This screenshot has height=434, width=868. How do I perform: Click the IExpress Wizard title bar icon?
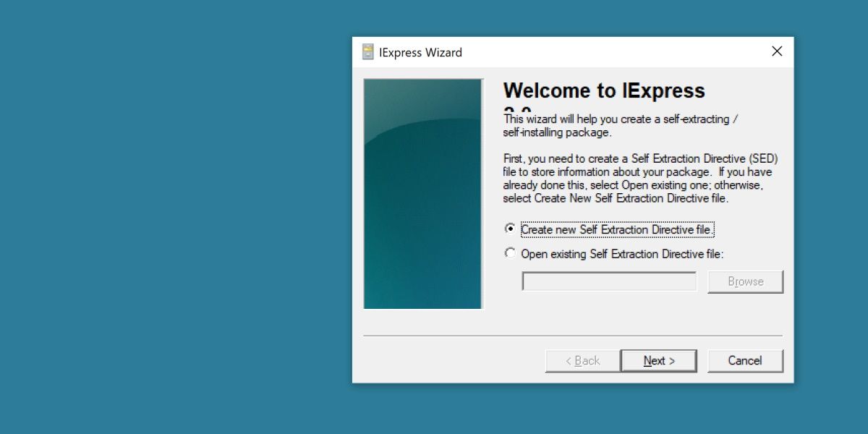pyautogui.click(x=368, y=52)
